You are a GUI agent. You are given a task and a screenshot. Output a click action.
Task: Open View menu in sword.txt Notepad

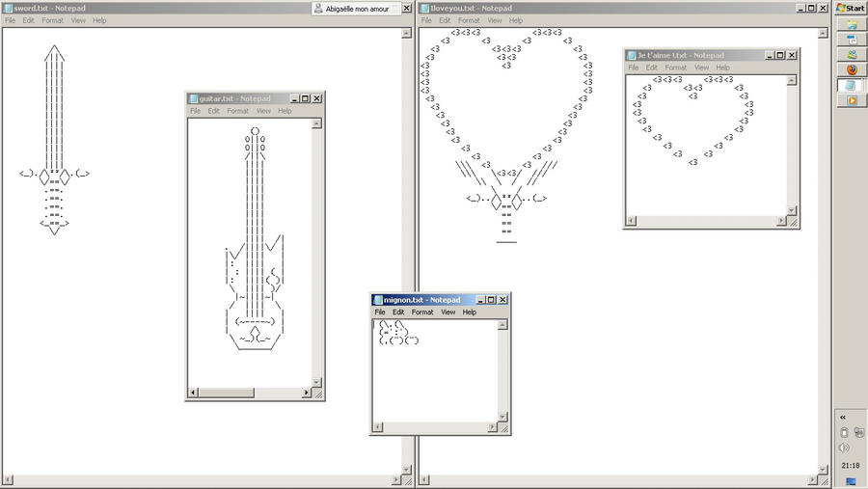(78, 20)
